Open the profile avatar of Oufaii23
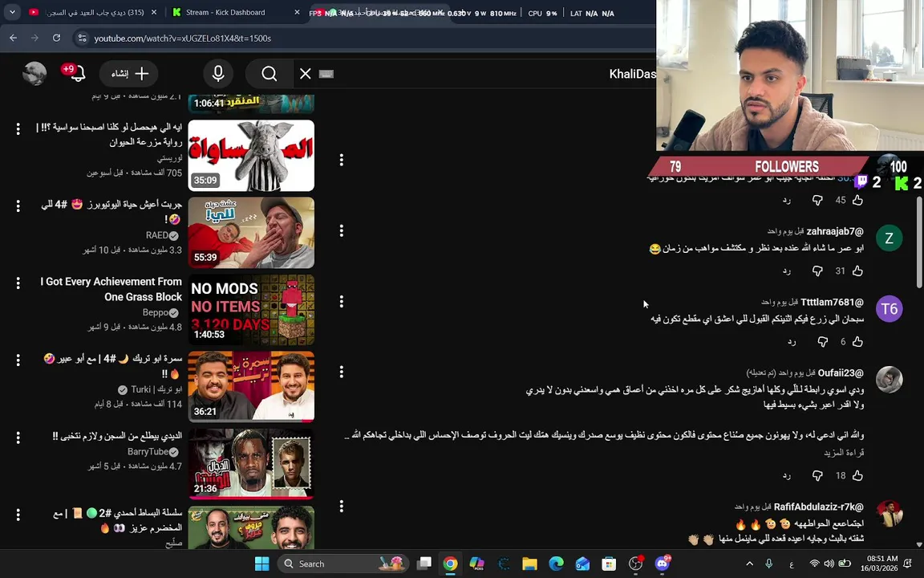The width and height of the screenshot is (924, 578). click(889, 379)
